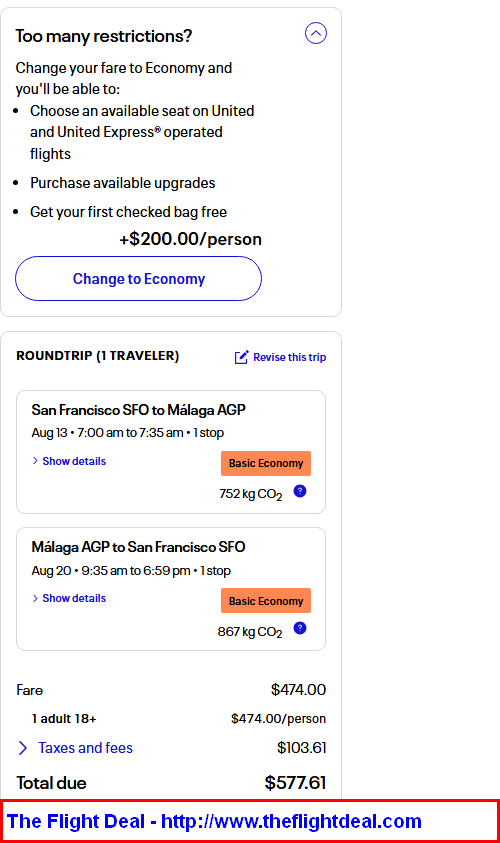Select the outbound Basic Economy badge
The image size is (500, 843).
(266, 463)
